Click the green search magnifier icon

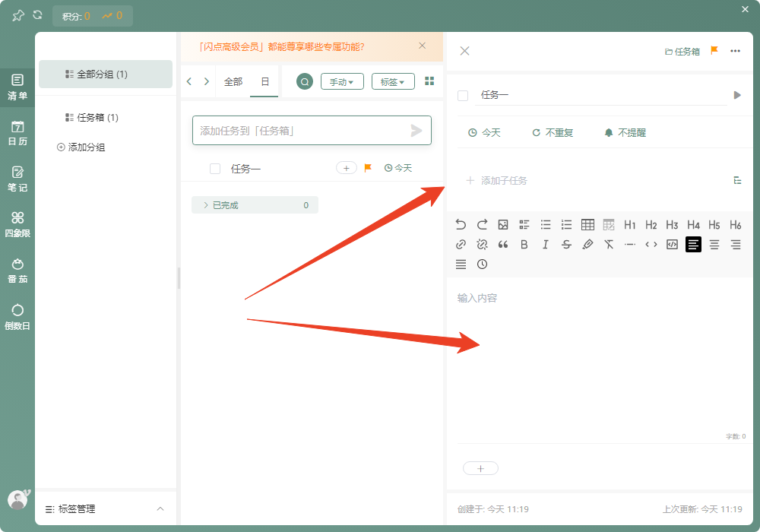(x=304, y=80)
